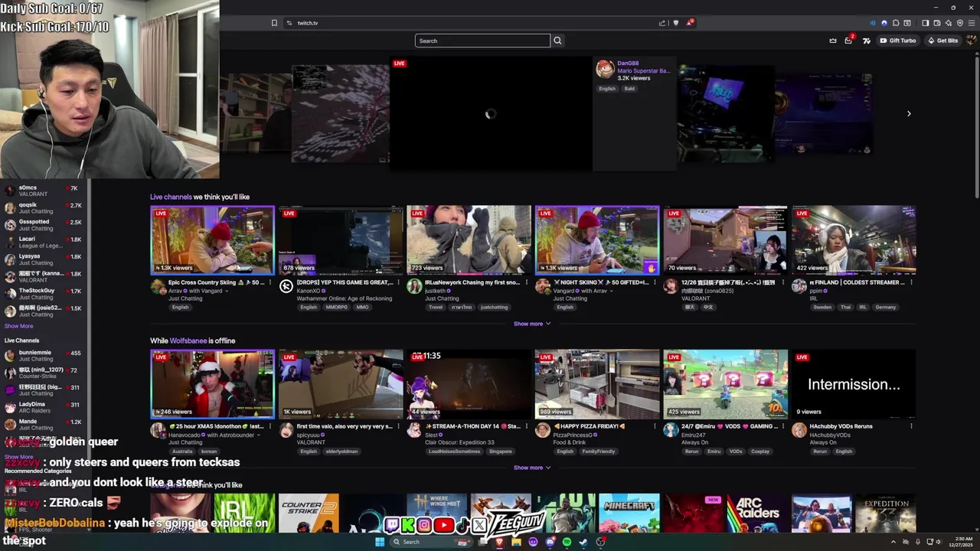The image size is (980, 551).
Task: Open FINLAND COLDEST STREAMER stream thumbnail
Action: point(854,240)
